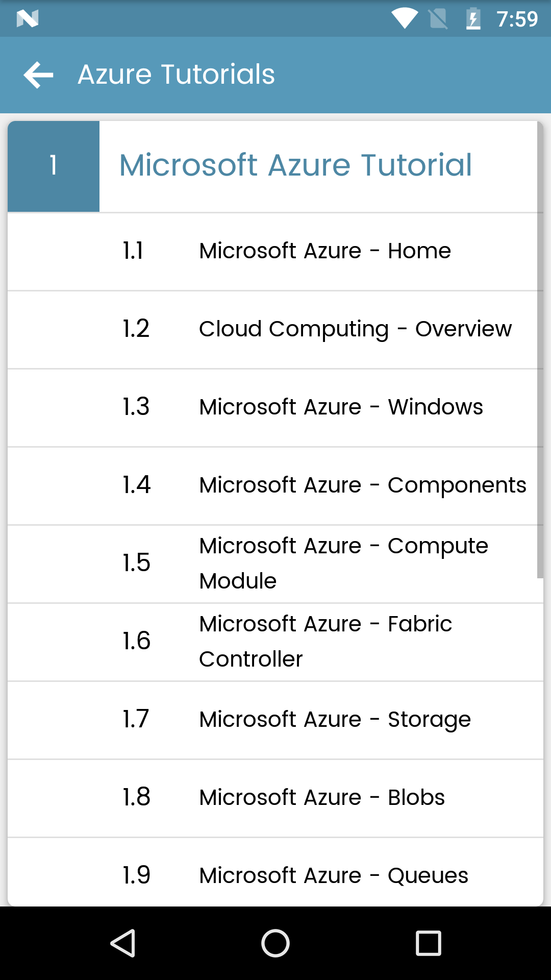Tap the N notification icon in status bar
The height and width of the screenshot is (980, 551).
point(28,19)
